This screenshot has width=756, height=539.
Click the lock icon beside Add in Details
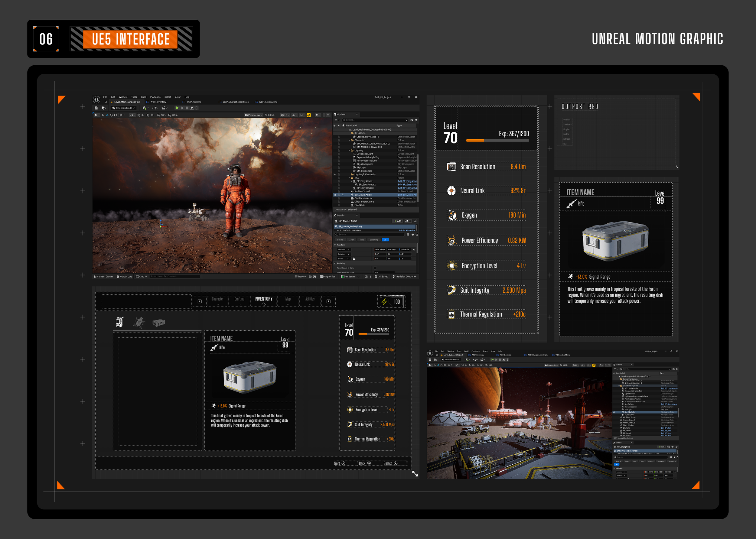click(x=415, y=221)
